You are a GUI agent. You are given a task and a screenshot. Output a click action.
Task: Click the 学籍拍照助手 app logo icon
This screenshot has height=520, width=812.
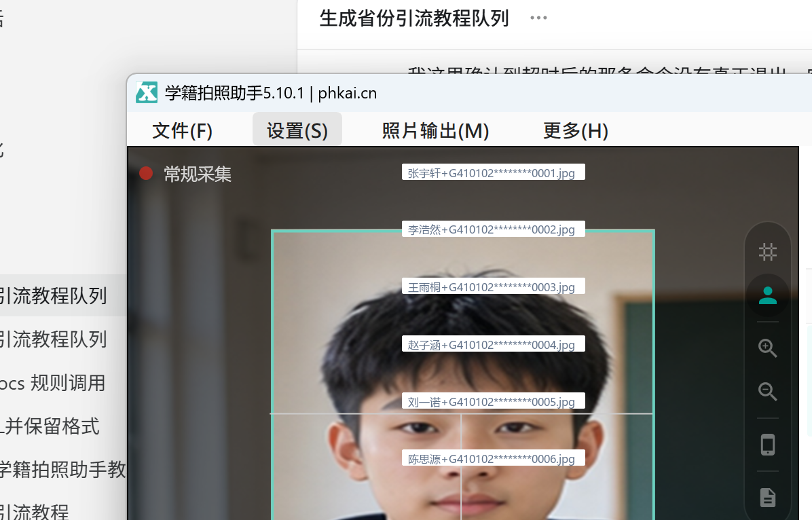tap(147, 93)
